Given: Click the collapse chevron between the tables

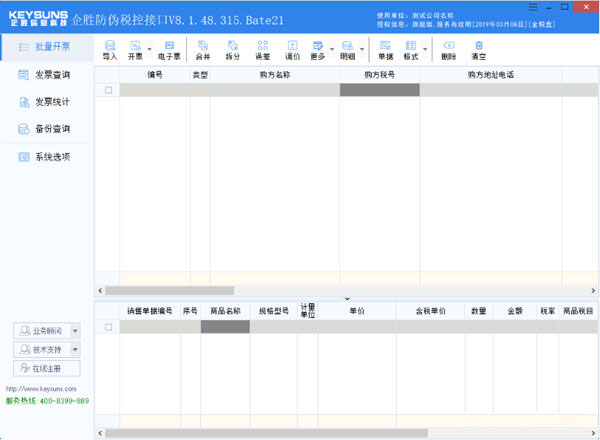Looking at the screenshot, I should point(347,298).
